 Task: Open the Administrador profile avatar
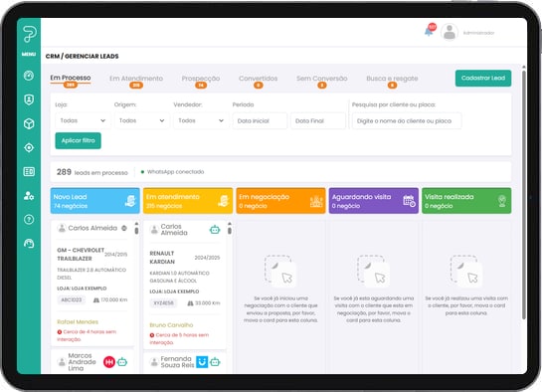[x=450, y=33]
